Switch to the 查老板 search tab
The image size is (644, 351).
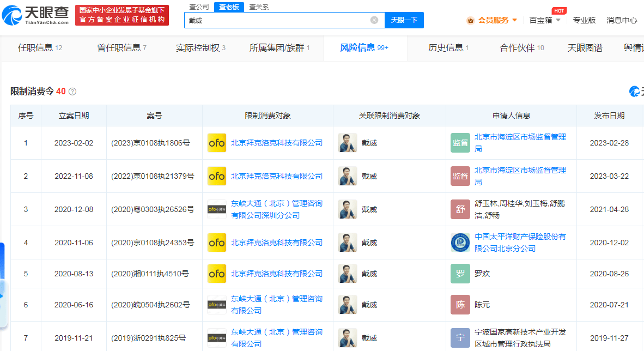tap(229, 7)
